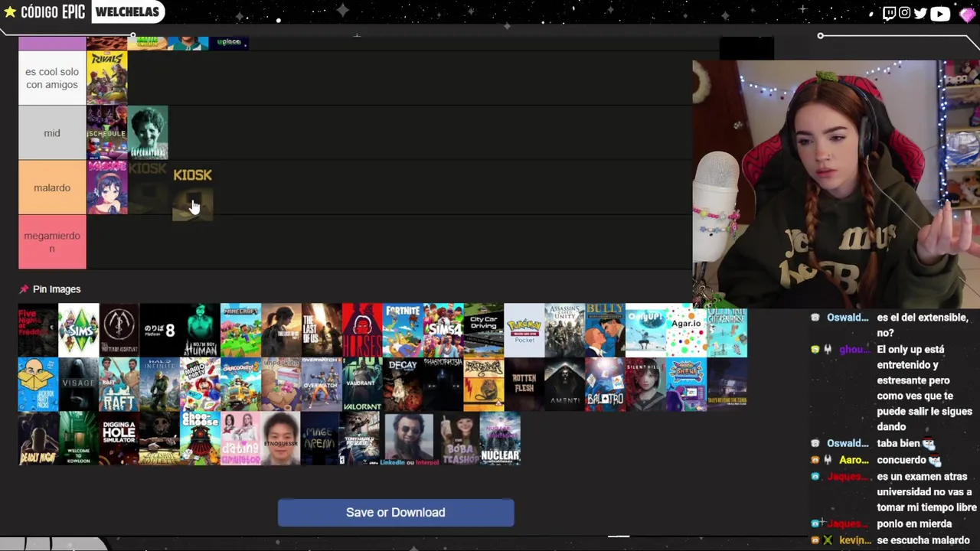Click the pink diamond icon in header

[x=966, y=15]
